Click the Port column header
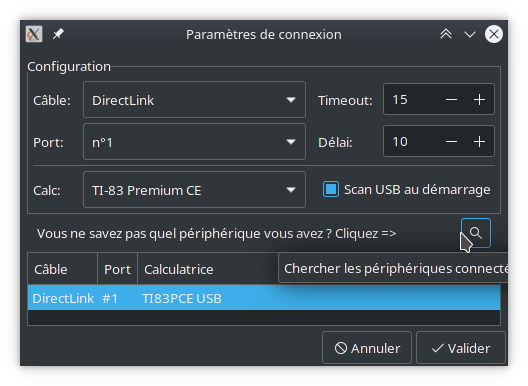528x386 pixels. click(x=118, y=269)
